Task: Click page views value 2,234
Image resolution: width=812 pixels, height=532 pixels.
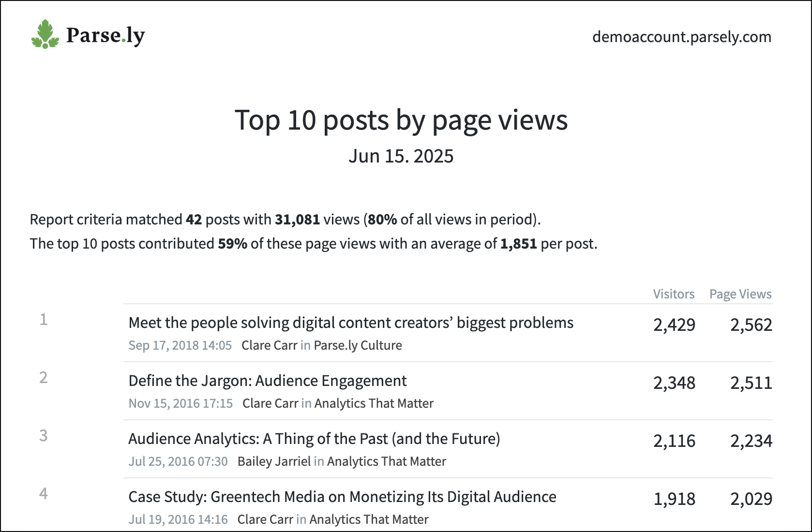Action: (x=751, y=441)
